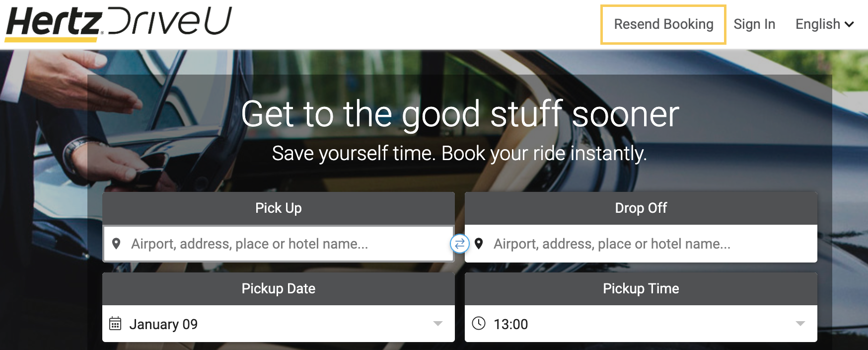Click the chevron on the Pickup Time selector

[800, 324]
